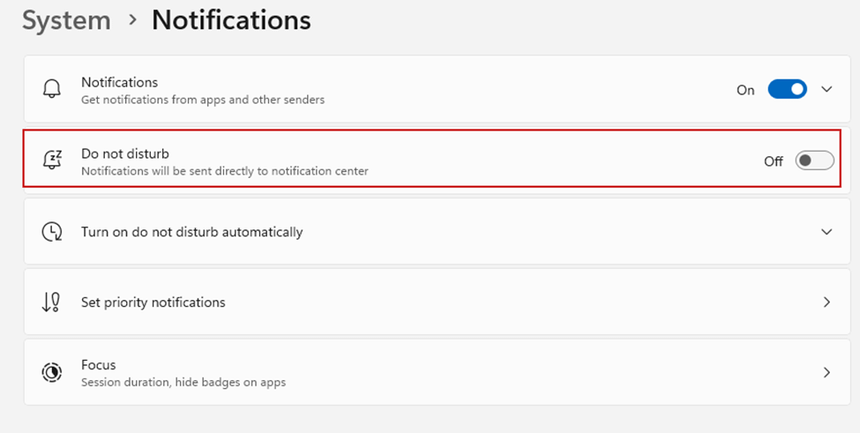Expand Turn on do not disturb automatically chevron
The image size is (860, 433).
827,232
